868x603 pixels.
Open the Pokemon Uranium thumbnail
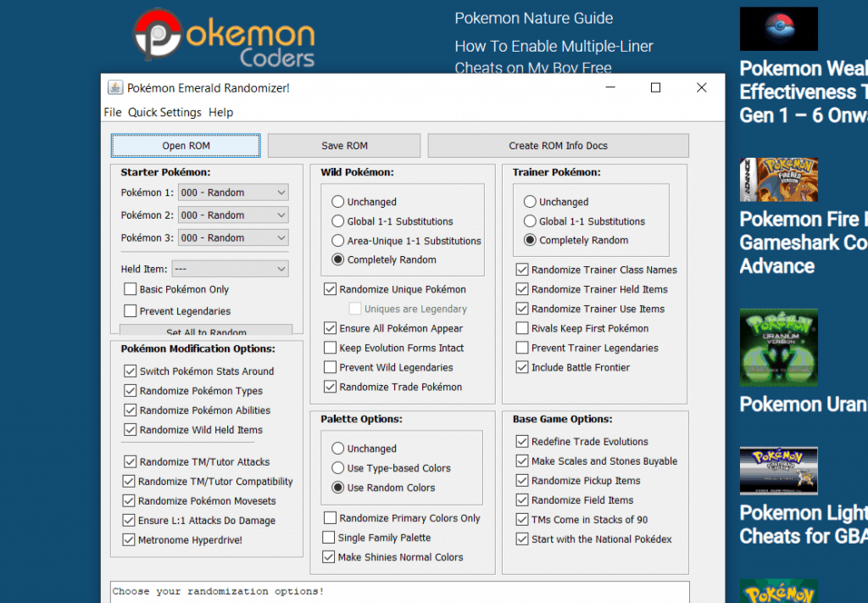778,347
